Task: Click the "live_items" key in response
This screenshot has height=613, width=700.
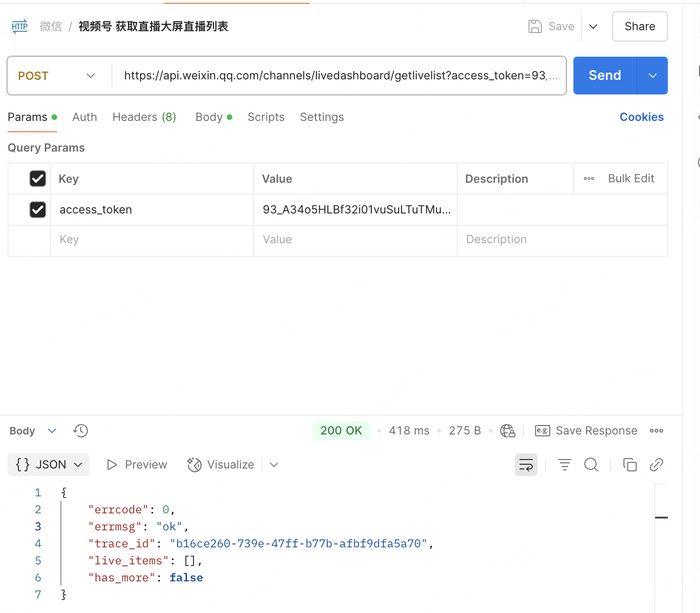Action: click(x=129, y=561)
